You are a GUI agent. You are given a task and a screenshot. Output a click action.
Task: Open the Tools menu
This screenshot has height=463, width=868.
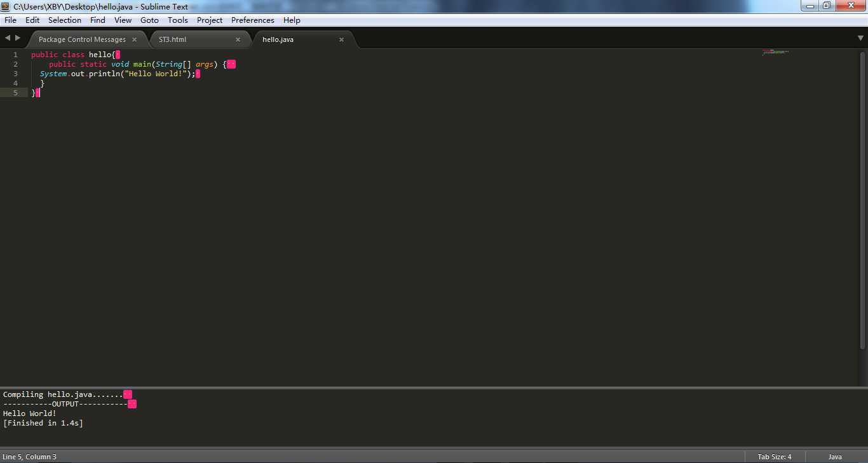tap(178, 20)
